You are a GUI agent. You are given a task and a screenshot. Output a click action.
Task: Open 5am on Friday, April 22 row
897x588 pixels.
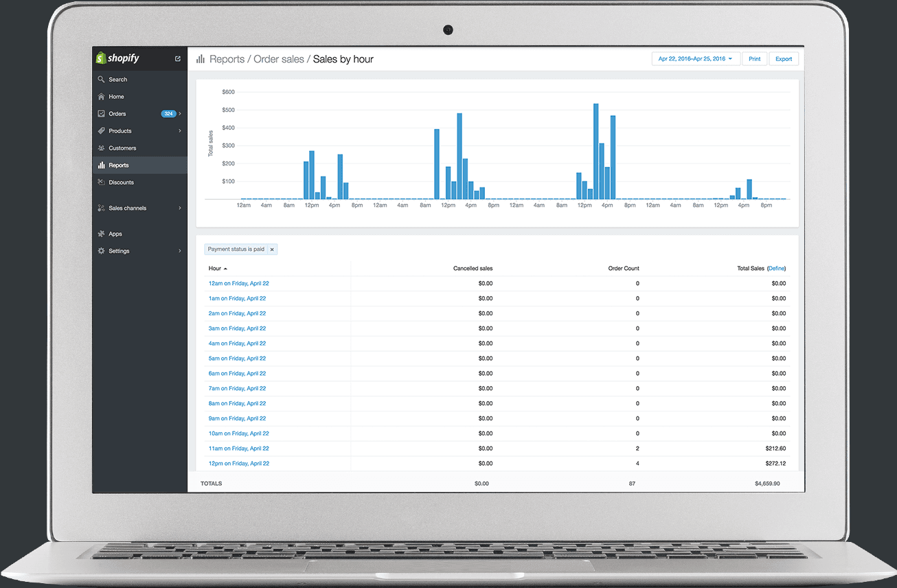(237, 359)
